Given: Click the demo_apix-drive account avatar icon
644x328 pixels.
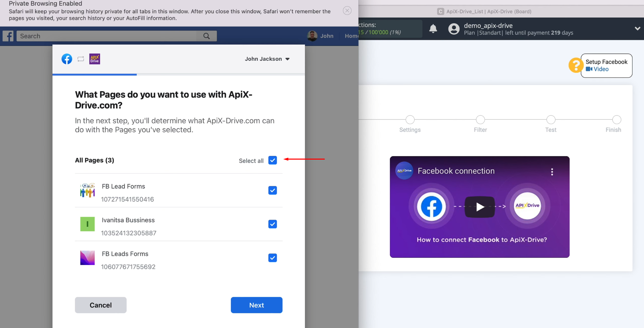Looking at the screenshot, I should [x=454, y=29].
